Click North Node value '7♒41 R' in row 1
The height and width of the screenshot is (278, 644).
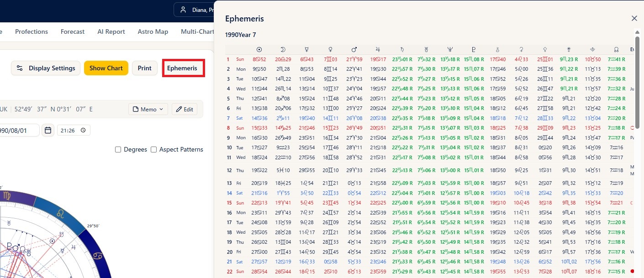[x=617, y=59]
